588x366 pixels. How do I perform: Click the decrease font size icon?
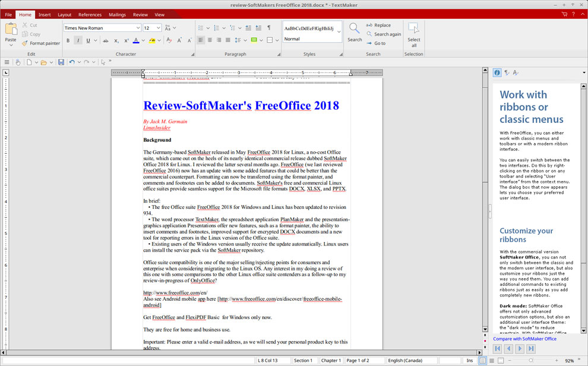click(189, 40)
